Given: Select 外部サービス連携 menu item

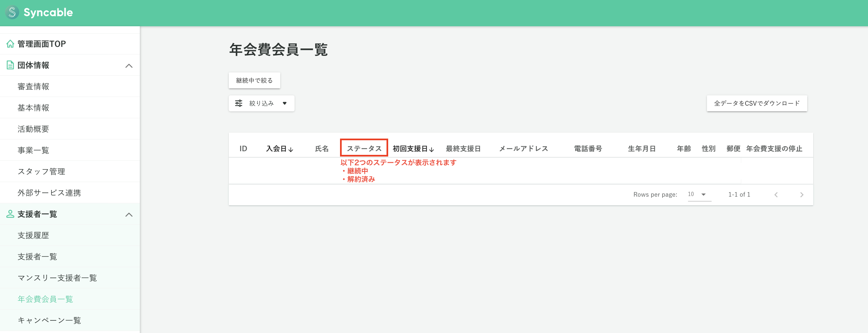Looking at the screenshot, I should pos(49,193).
